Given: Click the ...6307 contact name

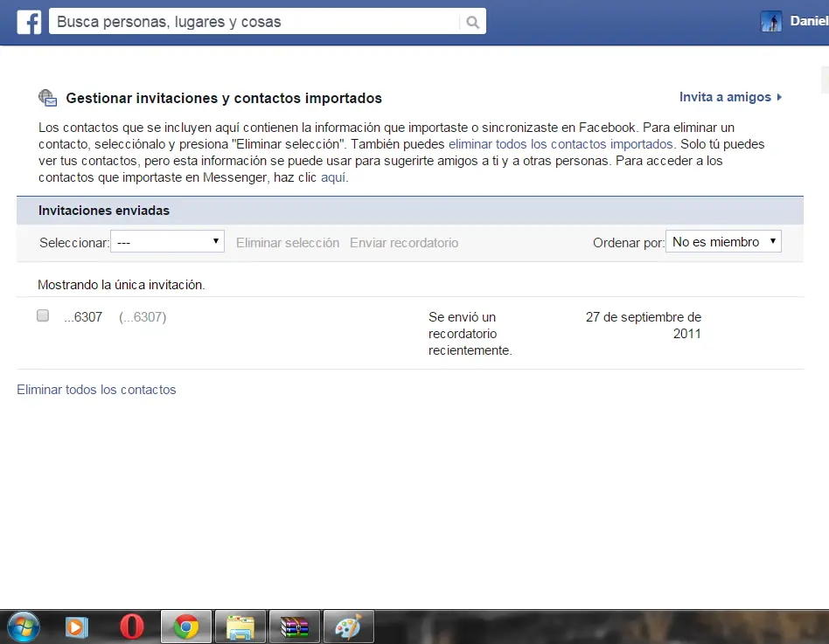Looking at the screenshot, I should pos(83,317).
